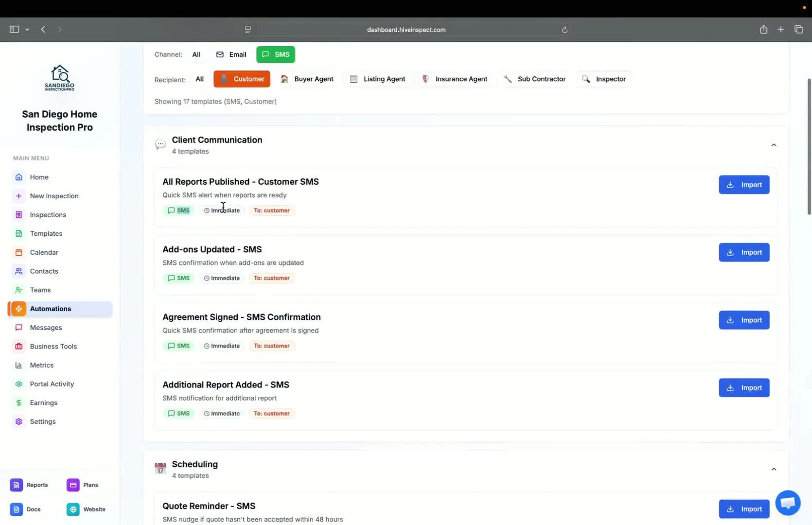This screenshot has width=812, height=525.
Task: Open Reports at the sidebar bottom
Action: [29, 485]
